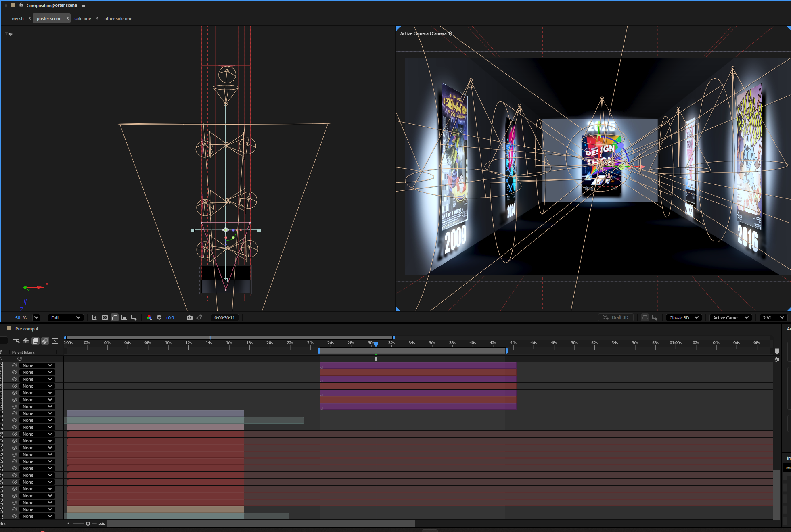Toggle the frame blending switch
Screen dimensions: 791x532
pyautogui.click(x=36, y=341)
